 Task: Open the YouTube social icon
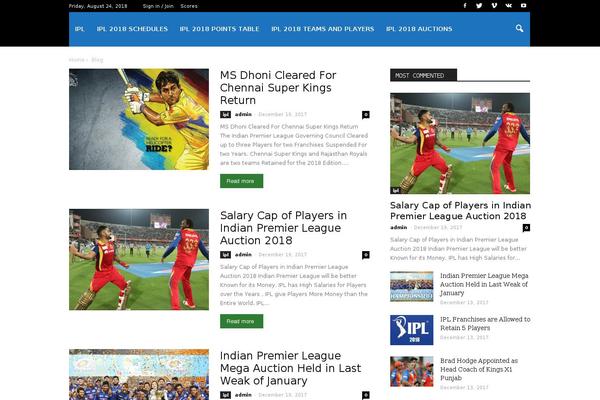(x=523, y=6)
